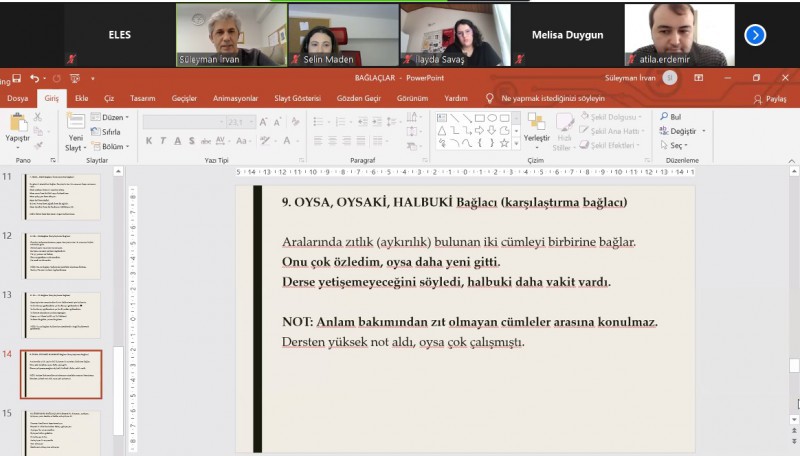The width and height of the screenshot is (800, 456).
Task: Click the Sıfırla reset icon
Action: coord(110,132)
